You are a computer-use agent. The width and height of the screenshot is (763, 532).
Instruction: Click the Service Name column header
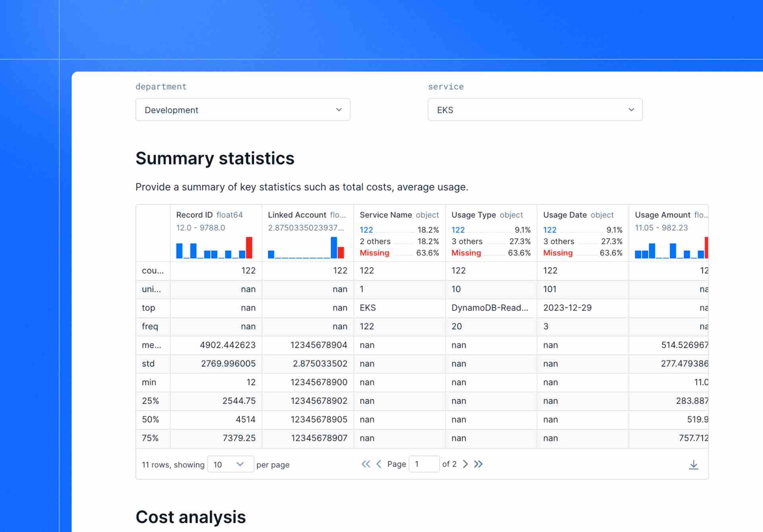pyautogui.click(x=385, y=215)
